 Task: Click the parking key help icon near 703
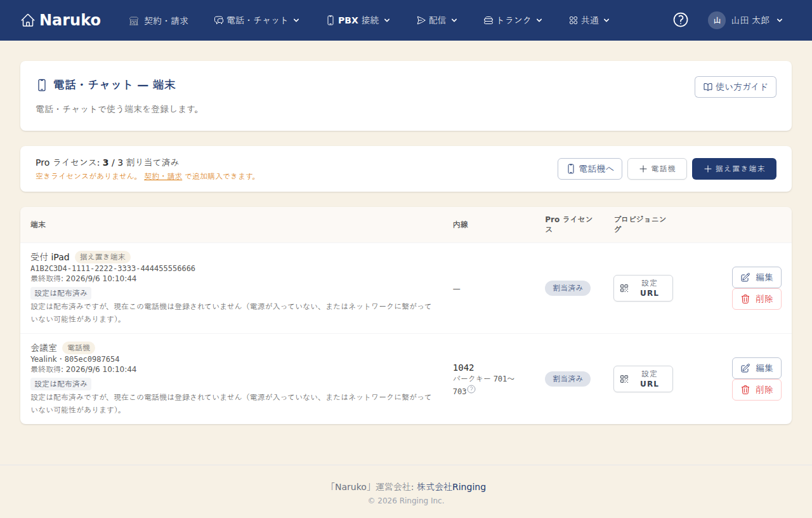(471, 389)
